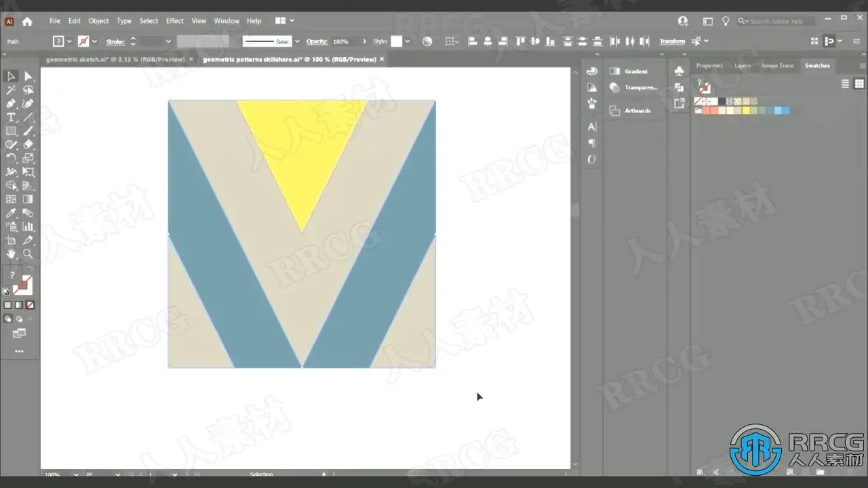Image resolution: width=868 pixels, height=488 pixels.
Task: Go to the Home screen icon
Action: click(27, 21)
